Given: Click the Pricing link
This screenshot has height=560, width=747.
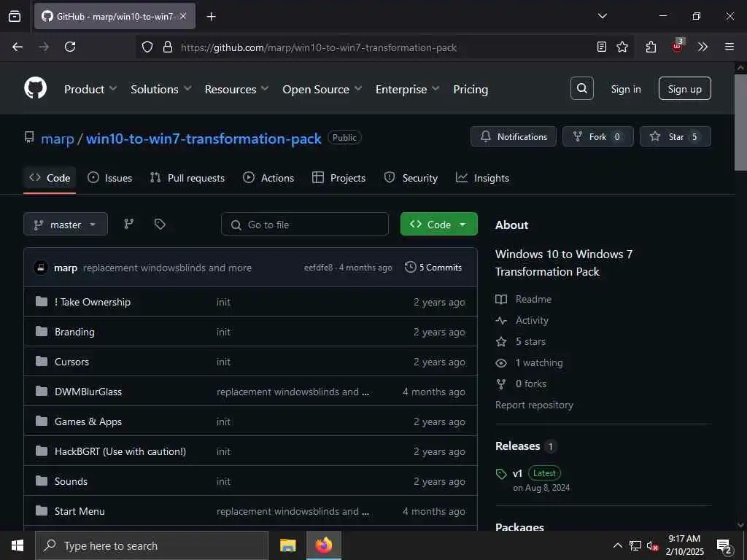Looking at the screenshot, I should (x=471, y=89).
